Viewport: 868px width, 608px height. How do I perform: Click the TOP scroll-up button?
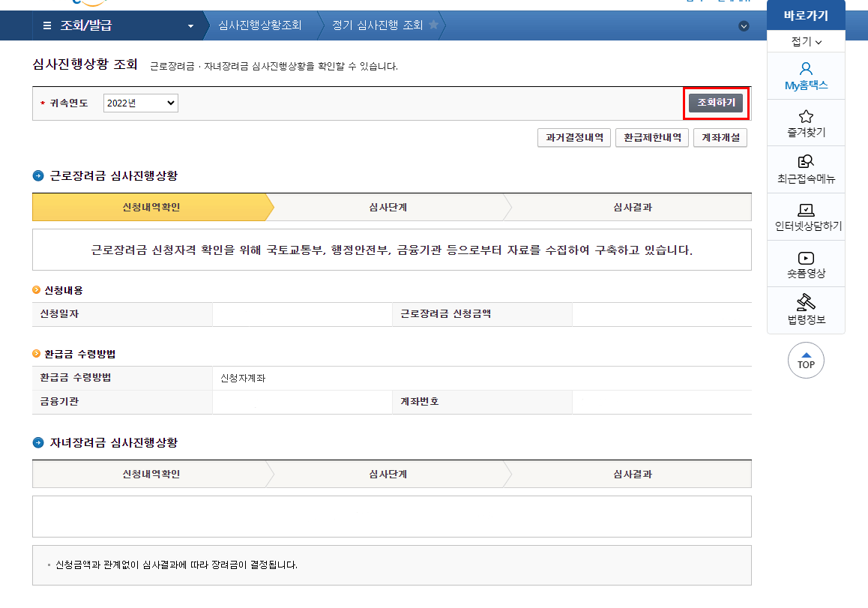tap(806, 361)
